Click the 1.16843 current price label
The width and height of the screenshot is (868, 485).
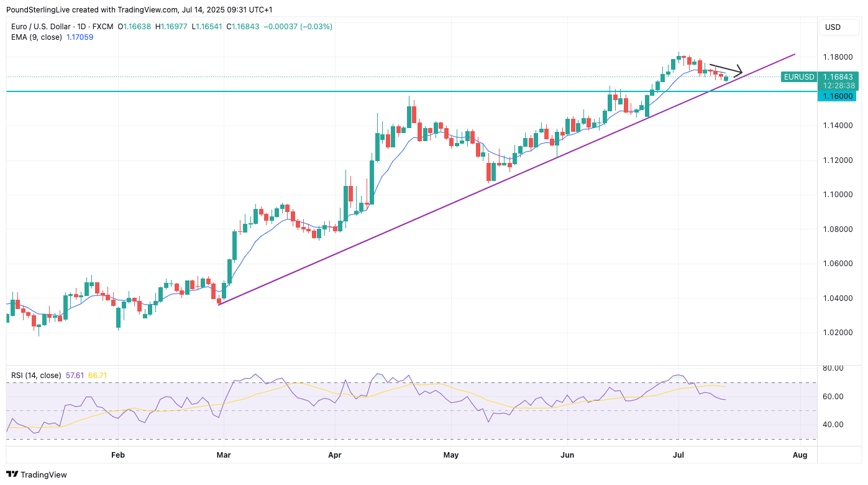[x=838, y=76]
